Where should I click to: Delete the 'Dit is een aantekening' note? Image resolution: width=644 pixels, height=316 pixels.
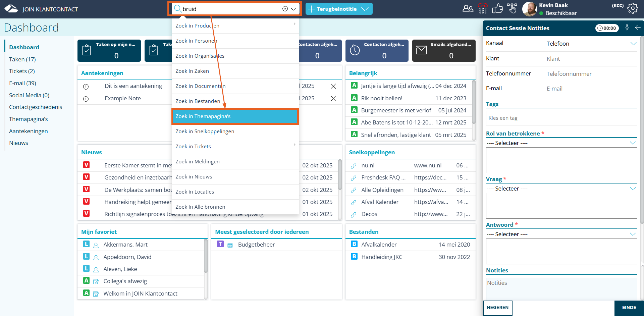tap(333, 86)
